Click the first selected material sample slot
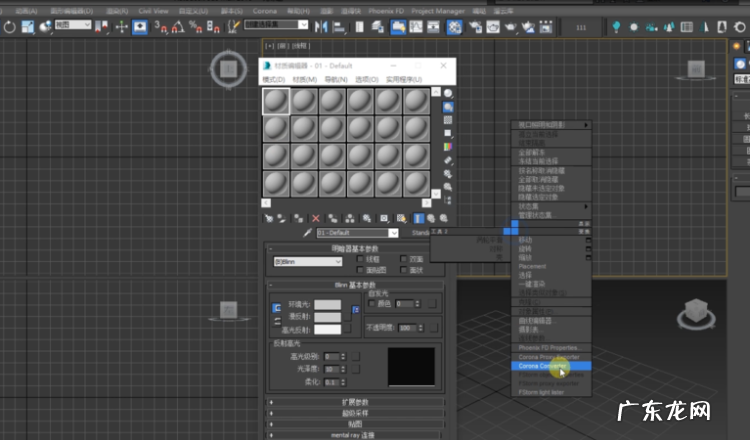750x440 pixels. point(276,101)
